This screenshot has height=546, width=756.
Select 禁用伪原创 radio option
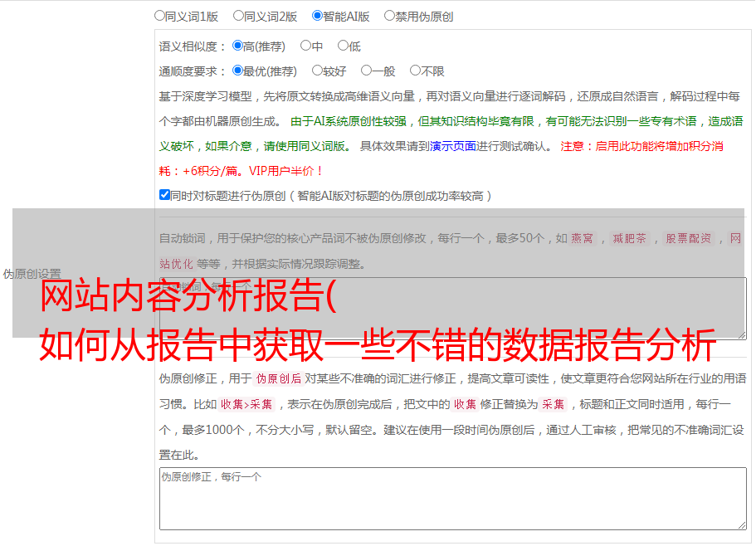(389, 16)
